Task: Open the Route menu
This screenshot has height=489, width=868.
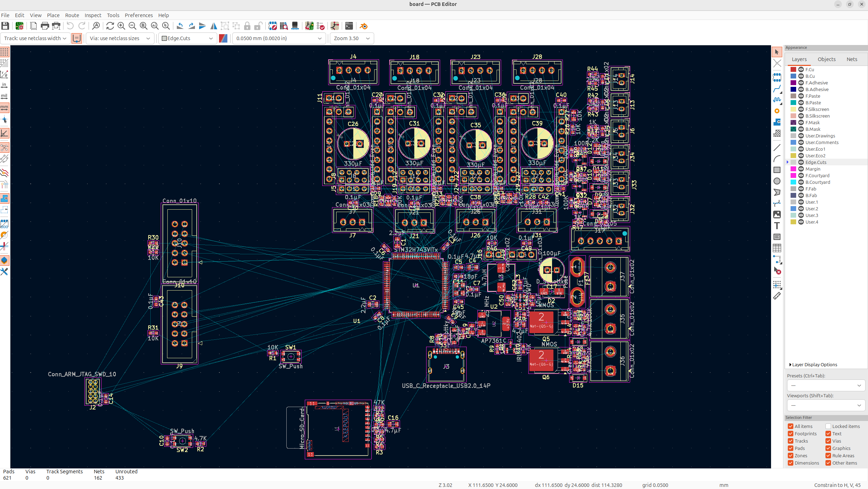Action: tap(72, 15)
